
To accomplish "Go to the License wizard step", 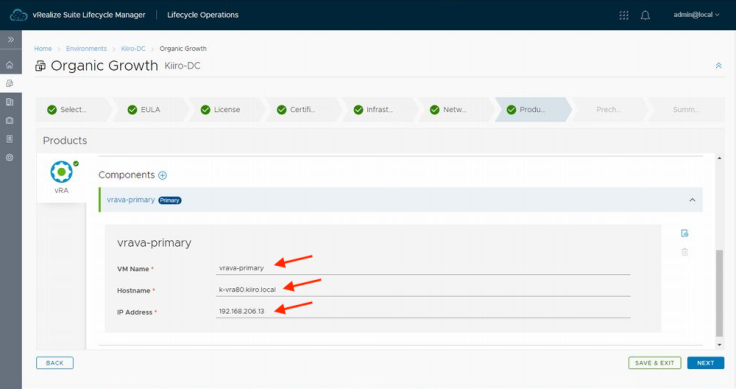I will click(x=227, y=109).
